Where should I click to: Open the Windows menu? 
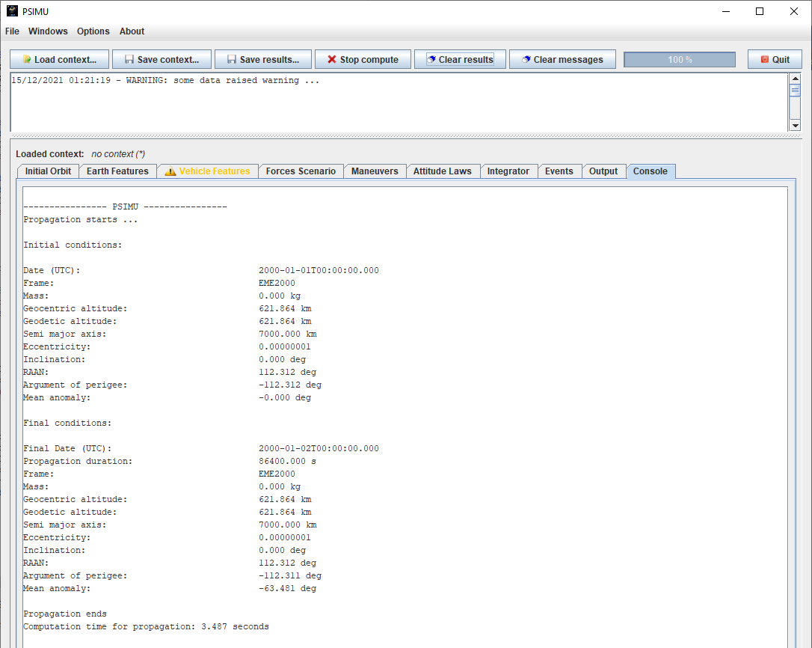(x=48, y=31)
